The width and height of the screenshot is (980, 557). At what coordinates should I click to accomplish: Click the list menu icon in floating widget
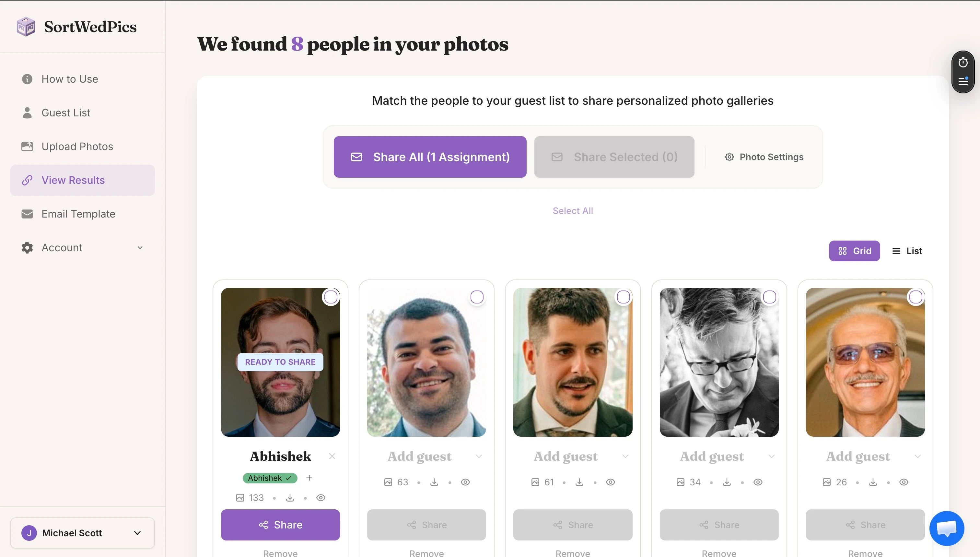click(963, 81)
